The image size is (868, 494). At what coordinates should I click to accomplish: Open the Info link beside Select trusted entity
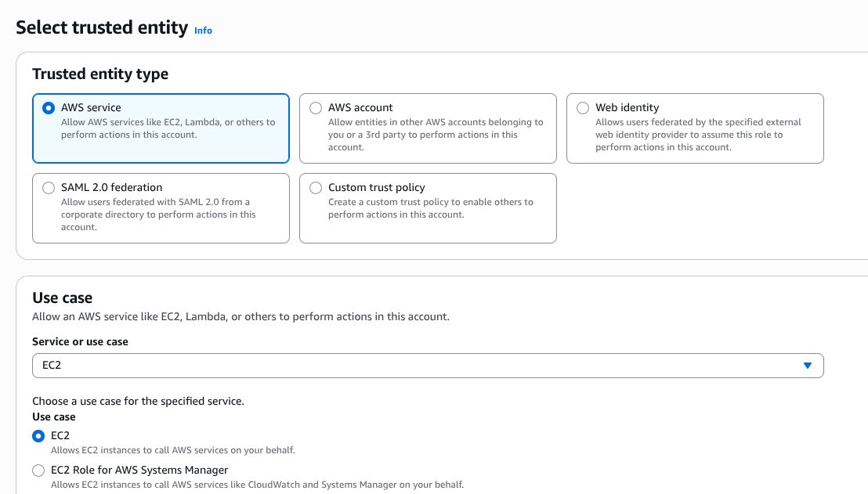[203, 31]
